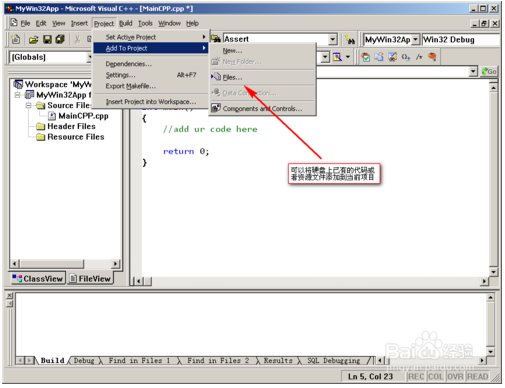
Task: Click the Search binoculars with lightbulb icon
Action: click(350, 40)
